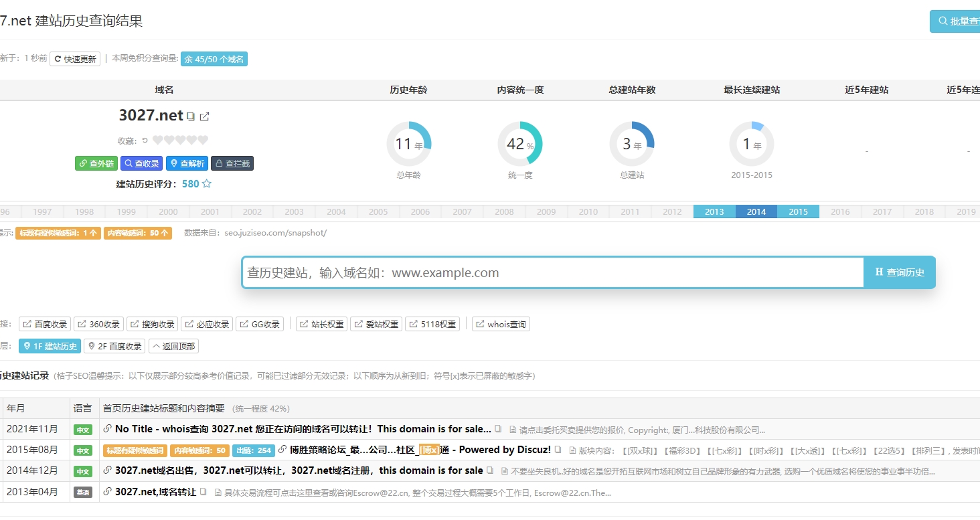The width and height of the screenshot is (980, 520).
Task: Open link icon of 2014年12月 record
Action: (107, 470)
